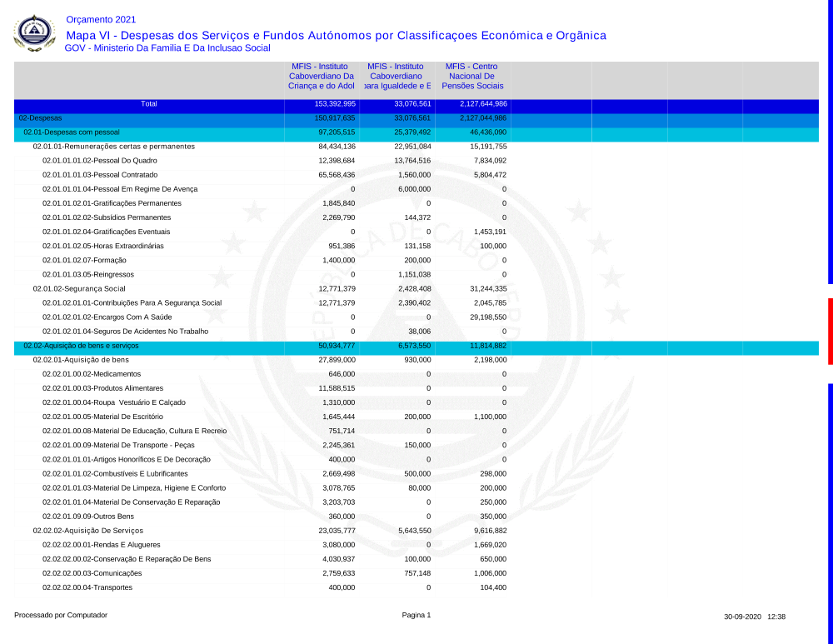This screenshot has width=833, height=644.
Task: Click the total value 153,392,995
Action: pyautogui.click(x=335, y=104)
